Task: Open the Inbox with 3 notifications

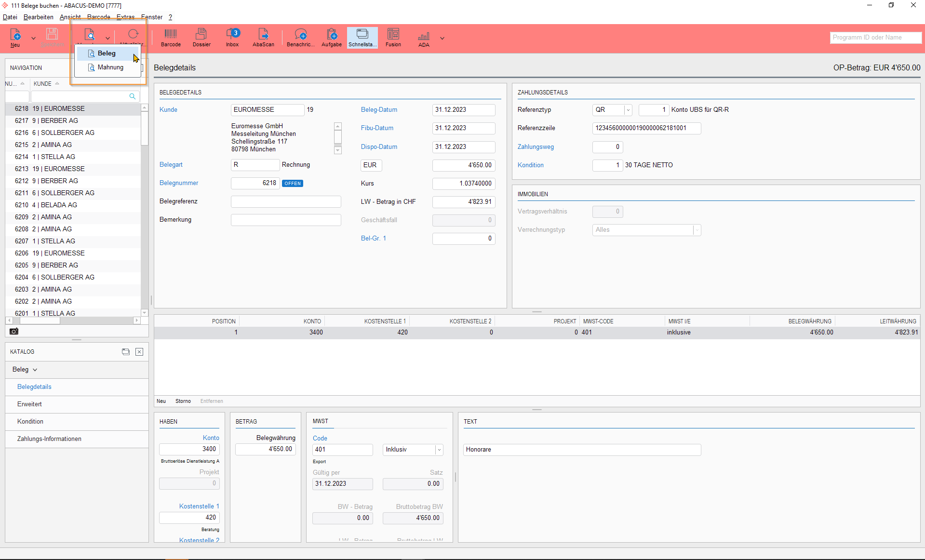Action: point(232,38)
